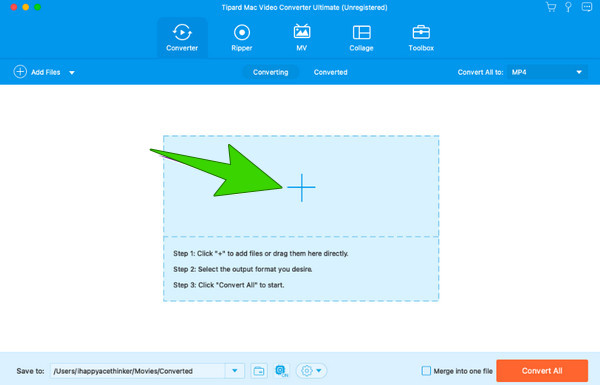Screen dimensions: 600x385
Task: Open the shopping cart purchase icon
Action: (551, 7)
